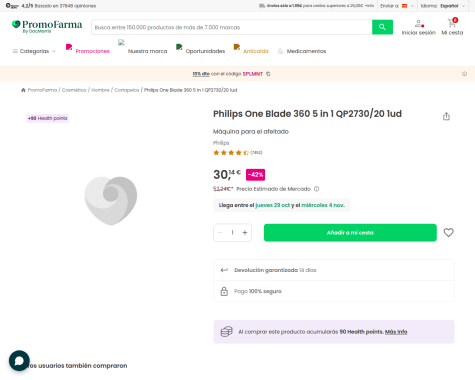Add product to wishlist with heart icon
Screen dimensions: 475x380
pyautogui.click(x=449, y=232)
